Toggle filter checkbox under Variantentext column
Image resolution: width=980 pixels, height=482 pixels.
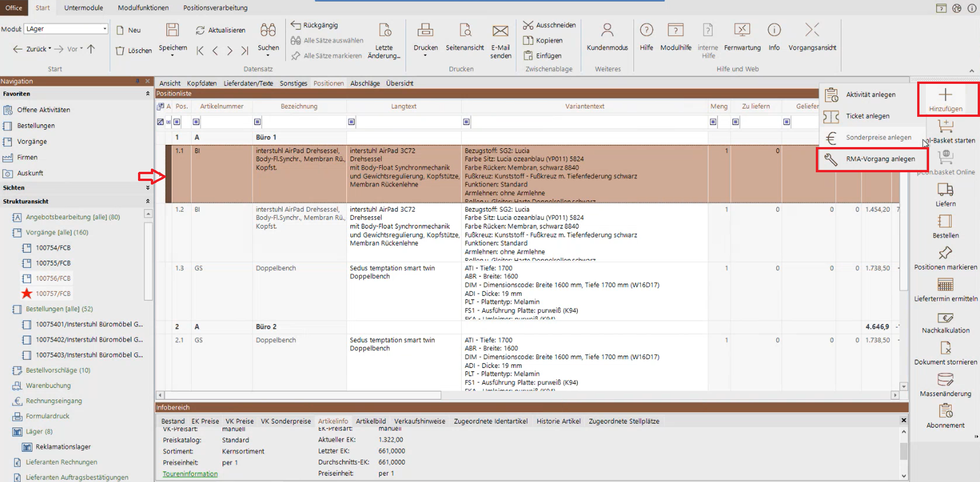(x=466, y=122)
